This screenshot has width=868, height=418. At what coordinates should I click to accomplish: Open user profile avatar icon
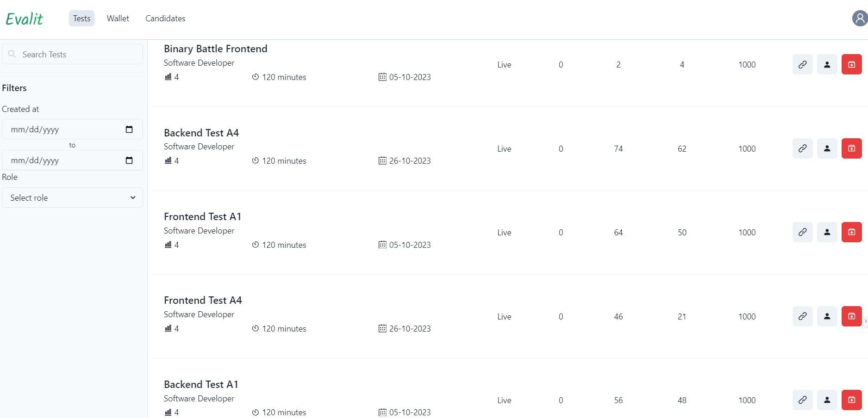[x=860, y=18]
